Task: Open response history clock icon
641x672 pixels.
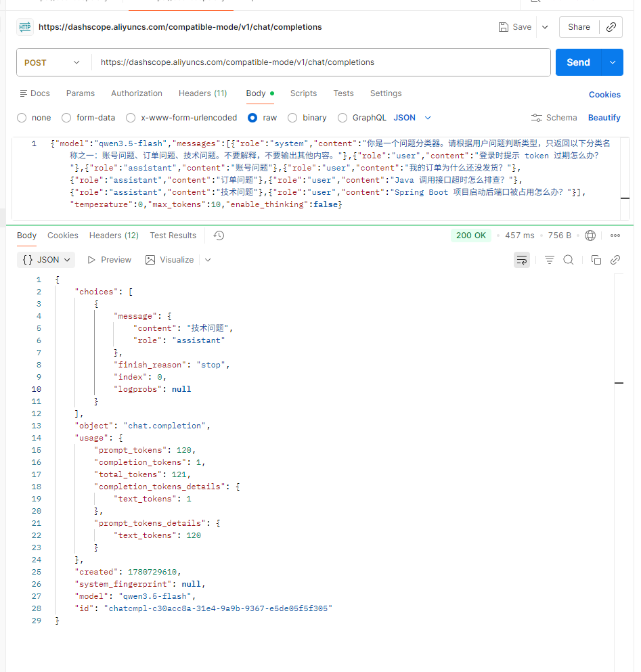Action: pos(219,236)
